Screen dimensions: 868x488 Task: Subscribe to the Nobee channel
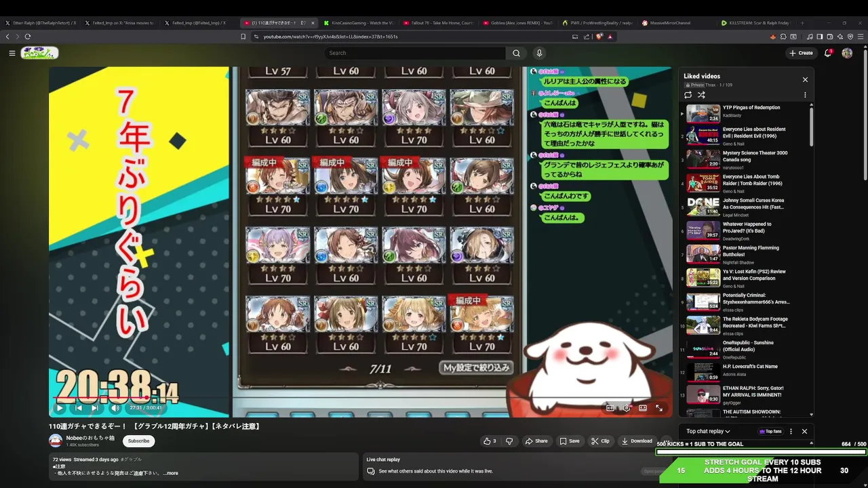(x=138, y=441)
